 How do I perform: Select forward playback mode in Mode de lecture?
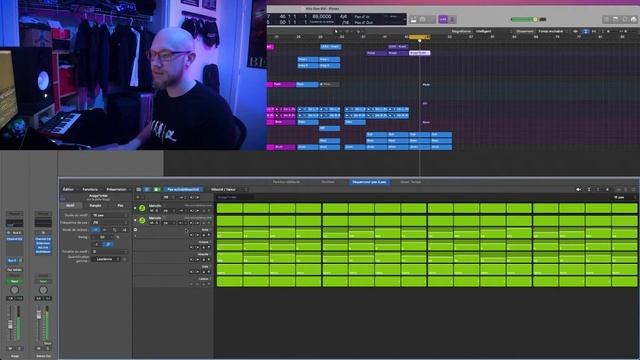[96, 230]
